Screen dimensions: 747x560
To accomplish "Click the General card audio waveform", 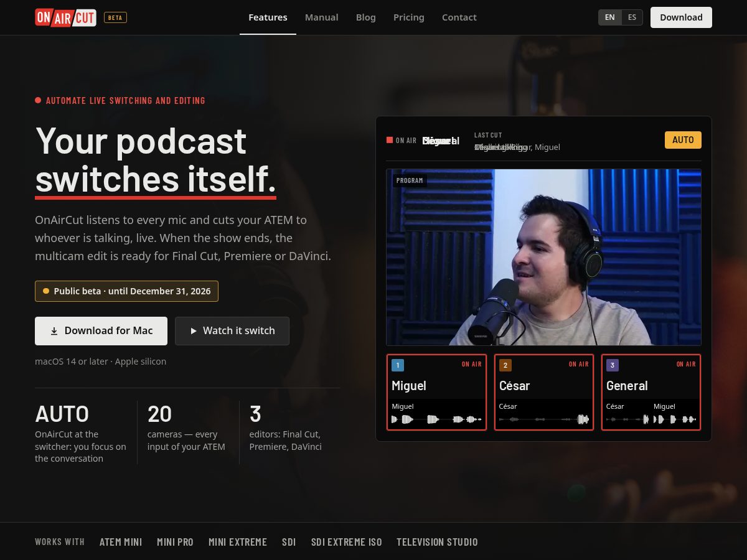I will tap(651, 419).
